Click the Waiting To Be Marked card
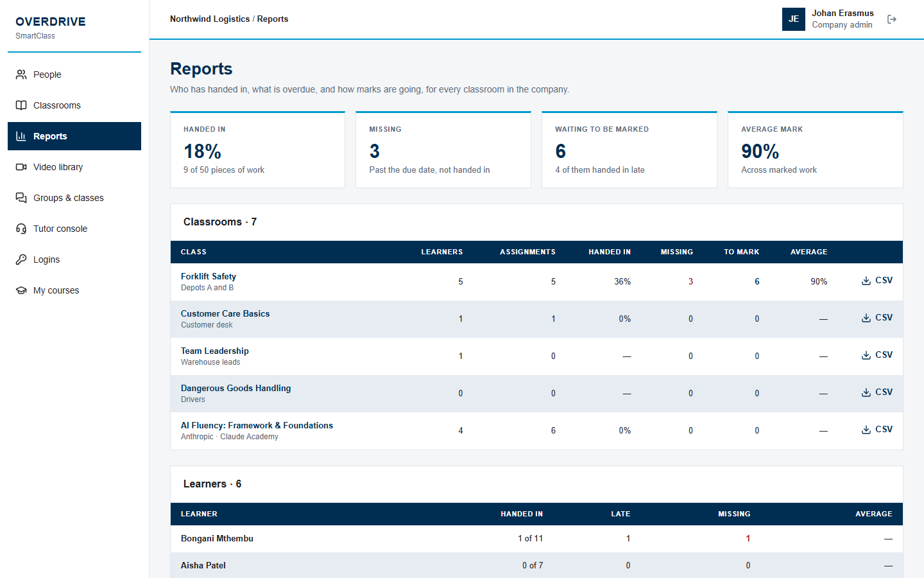Image resolution: width=924 pixels, height=578 pixels. 629,150
